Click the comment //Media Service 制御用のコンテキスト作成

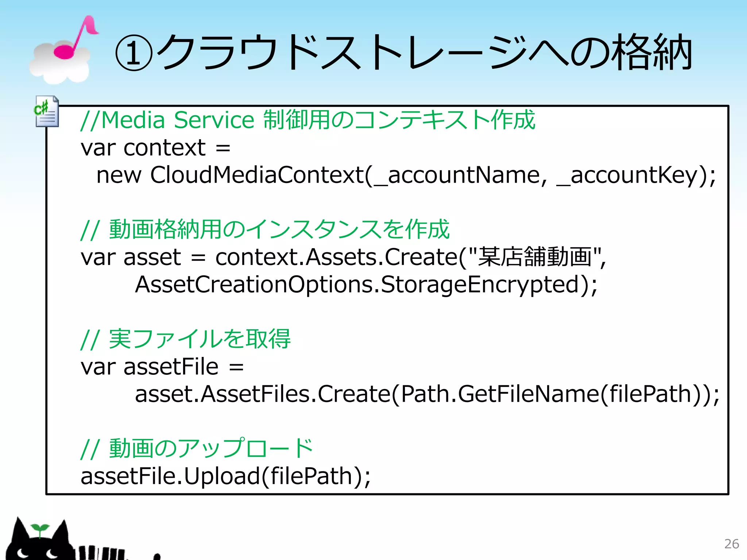tap(308, 120)
